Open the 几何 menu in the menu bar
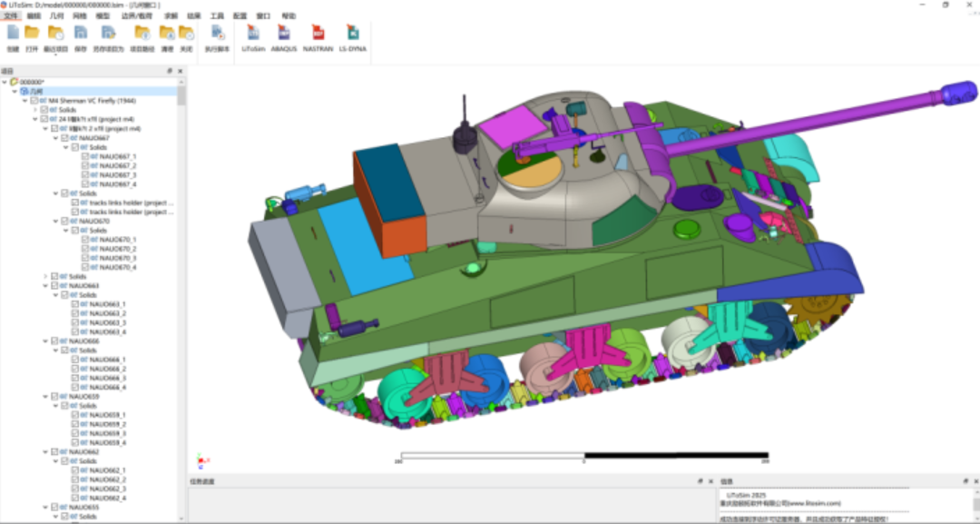980x524 pixels. pos(56,15)
